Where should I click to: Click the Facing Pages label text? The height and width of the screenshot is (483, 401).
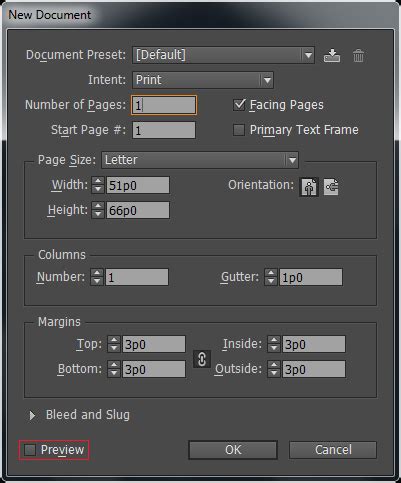[x=287, y=105]
